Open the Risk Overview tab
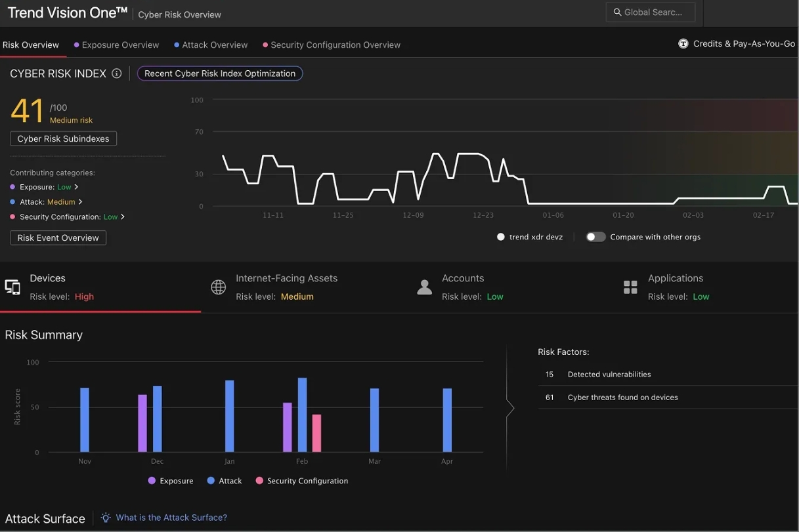The image size is (799, 532). click(31, 45)
